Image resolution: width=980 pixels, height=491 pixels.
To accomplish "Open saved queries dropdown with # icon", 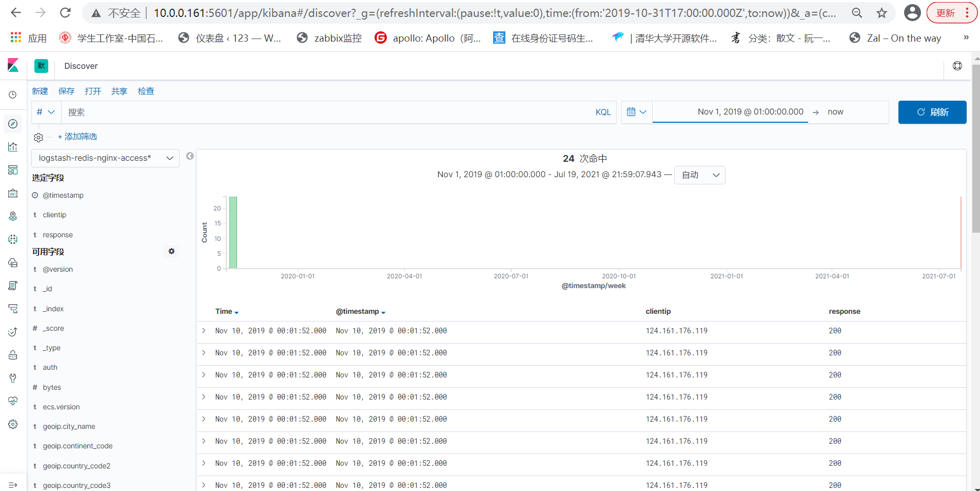I will click(46, 112).
